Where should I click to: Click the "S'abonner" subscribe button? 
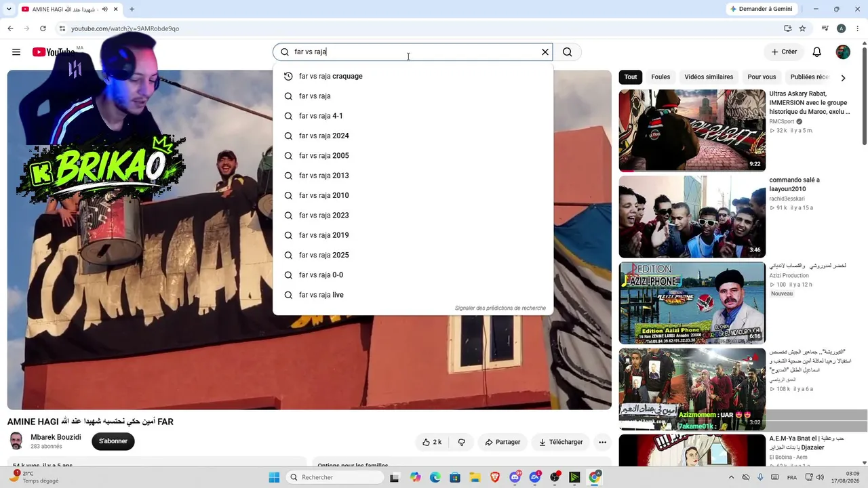coord(113,441)
